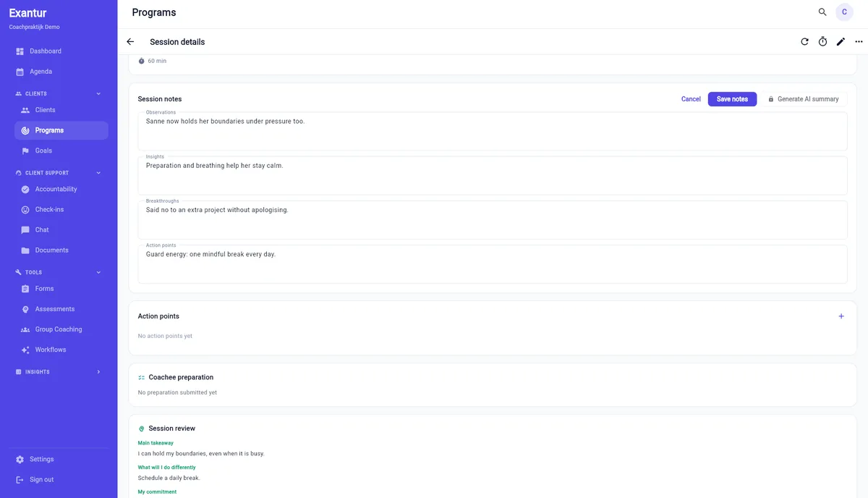Open the three-dots more menu
This screenshot has height=498, width=868.
tap(859, 42)
